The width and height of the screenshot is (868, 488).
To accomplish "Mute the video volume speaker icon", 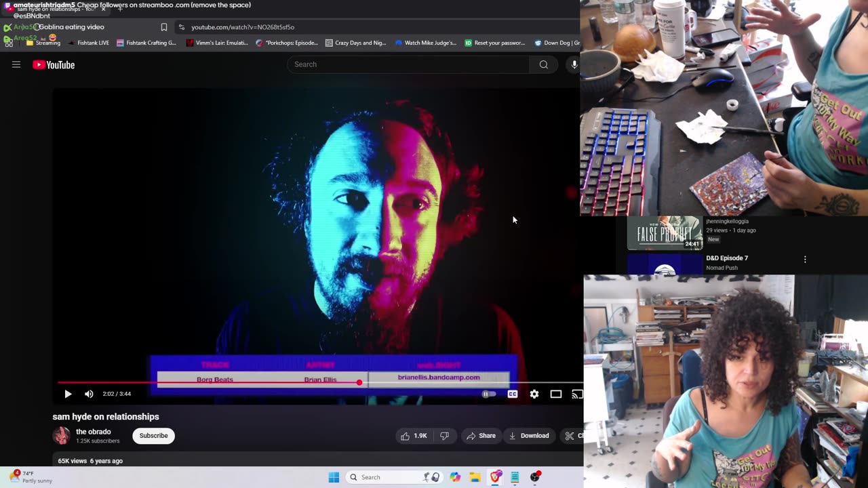I will (89, 394).
